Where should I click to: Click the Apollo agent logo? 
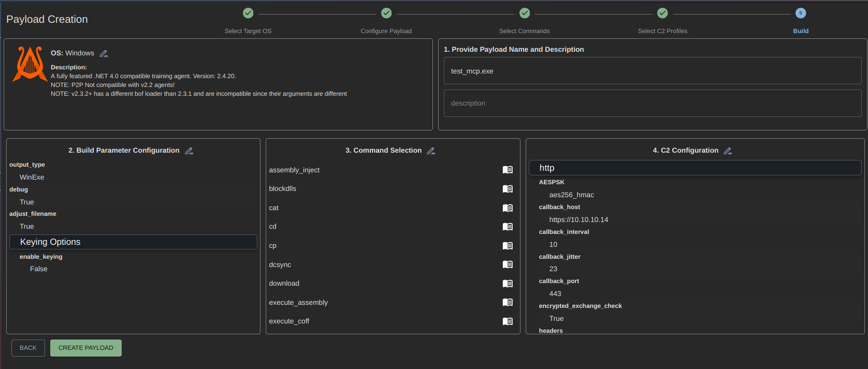pyautogui.click(x=30, y=64)
